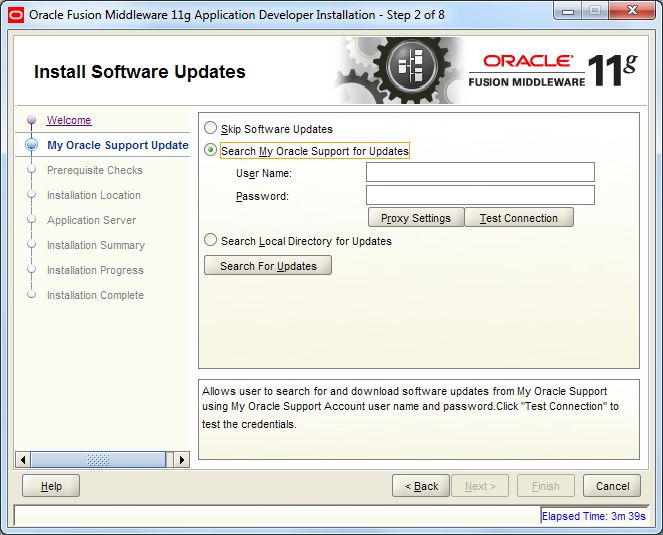Screen dimensions: 663x535
Task: Open Proxy Settings
Action: [416, 218]
